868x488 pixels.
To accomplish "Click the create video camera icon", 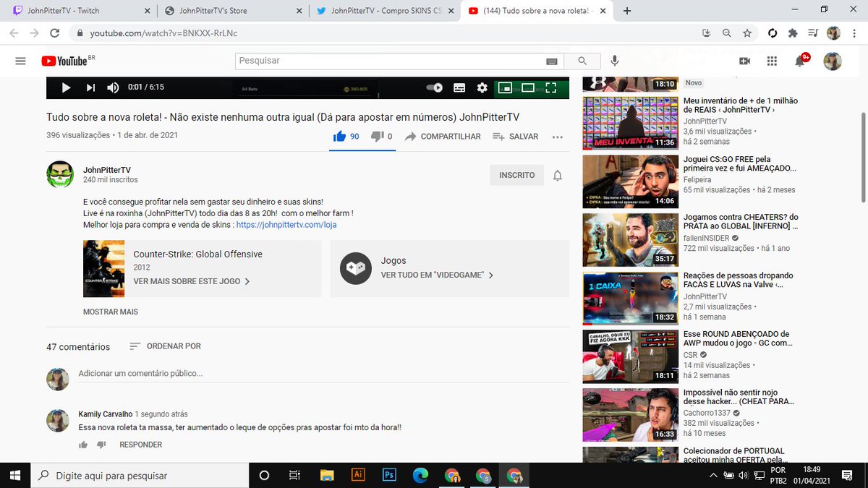I will (x=744, y=61).
